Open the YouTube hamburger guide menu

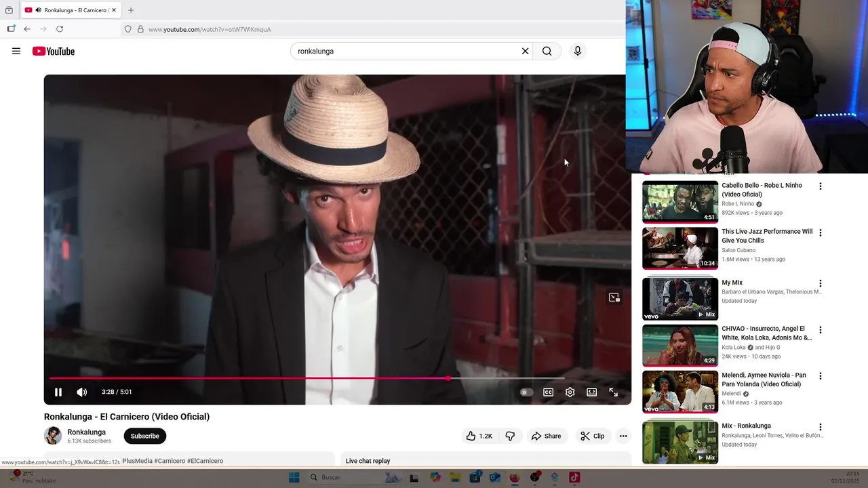pos(16,51)
